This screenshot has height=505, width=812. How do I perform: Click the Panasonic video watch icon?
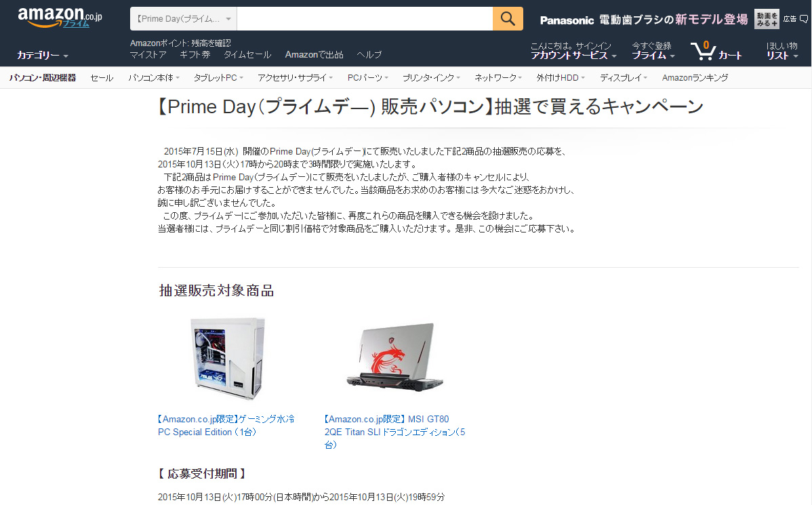tap(767, 19)
